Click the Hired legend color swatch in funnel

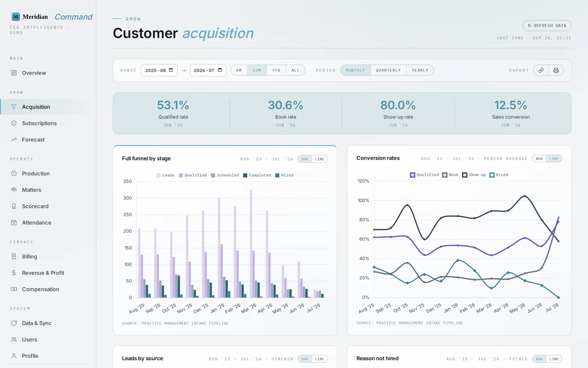click(x=277, y=175)
